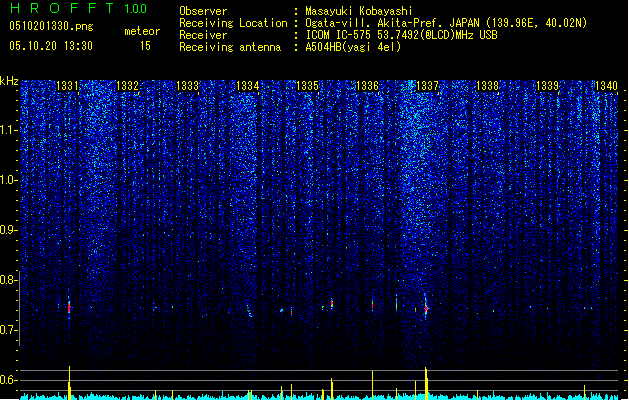
Task: Click the kHz axis unit label
Action: [x=9, y=81]
